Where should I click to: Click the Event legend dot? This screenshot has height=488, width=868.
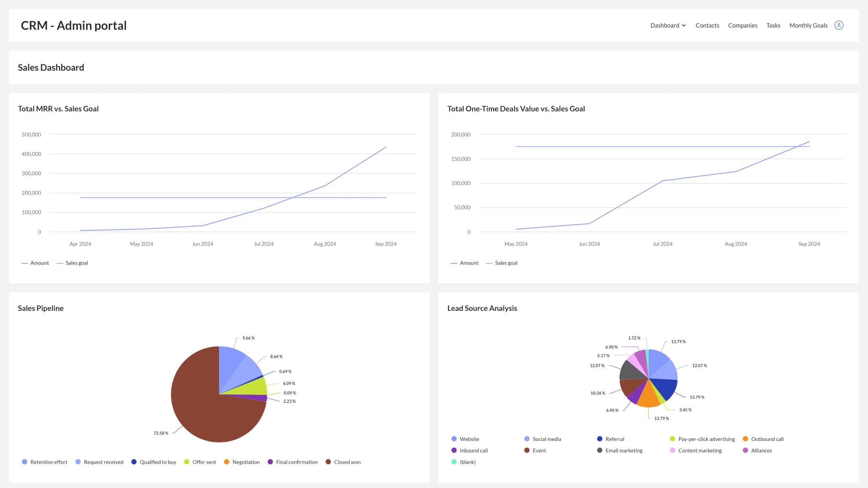pyautogui.click(x=527, y=450)
